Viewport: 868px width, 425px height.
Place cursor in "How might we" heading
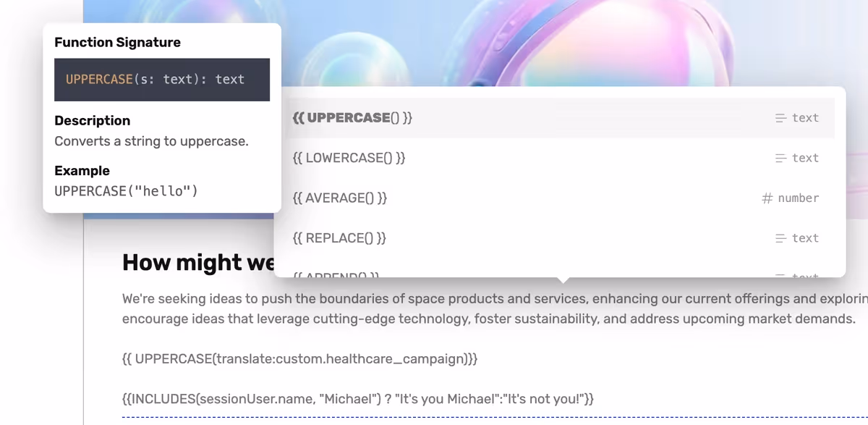pyautogui.click(x=198, y=263)
